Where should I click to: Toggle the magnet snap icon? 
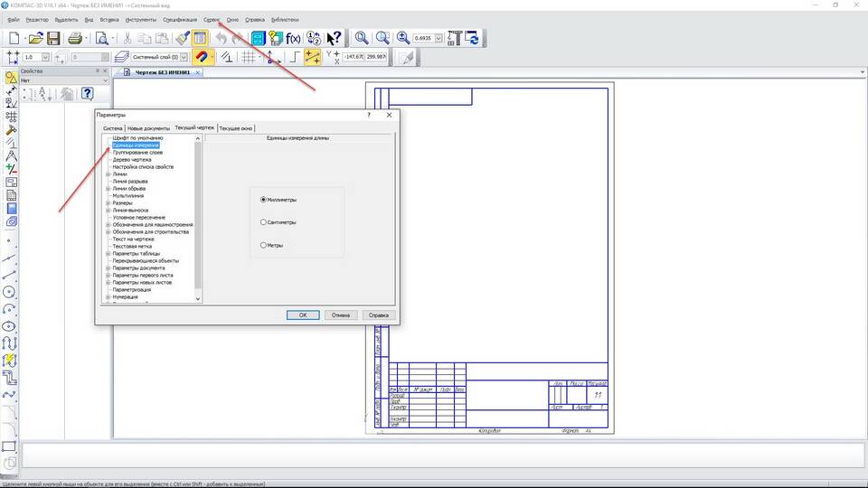[x=201, y=57]
